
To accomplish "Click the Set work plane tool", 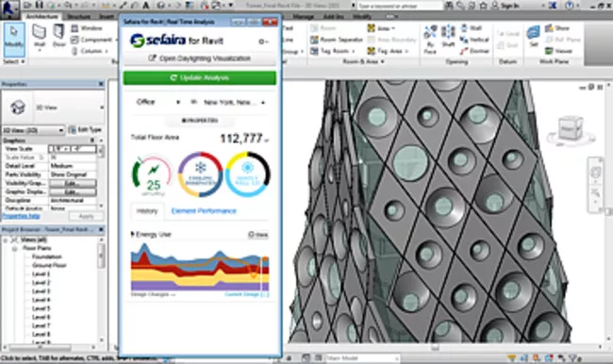I will [534, 37].
